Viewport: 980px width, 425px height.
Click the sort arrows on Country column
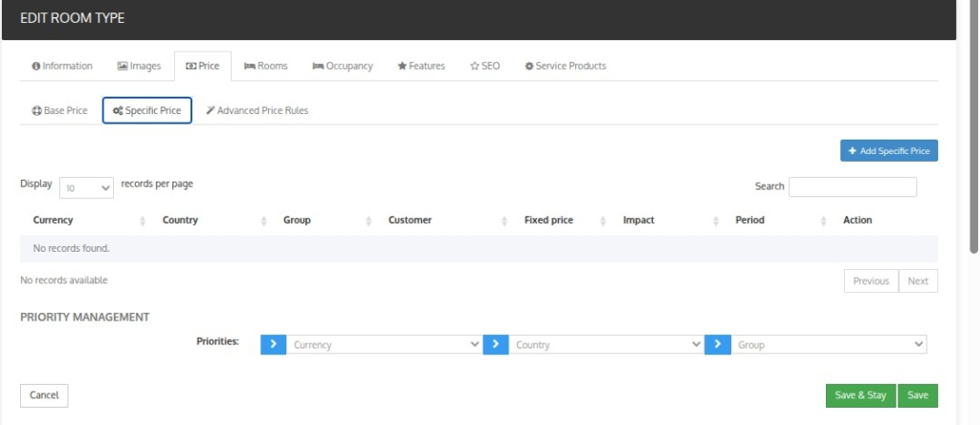(263, 220)
